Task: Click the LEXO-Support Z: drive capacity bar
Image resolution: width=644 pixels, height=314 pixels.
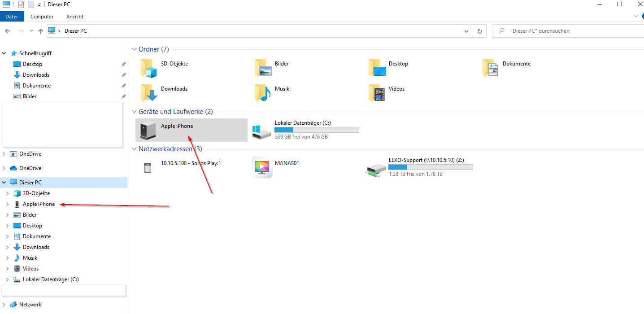Action: click(431, 167)
